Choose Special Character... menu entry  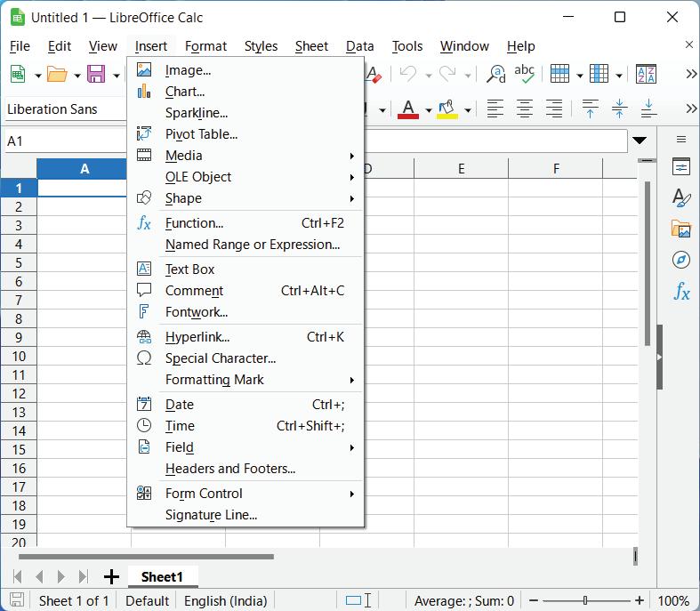coord(245,358)
